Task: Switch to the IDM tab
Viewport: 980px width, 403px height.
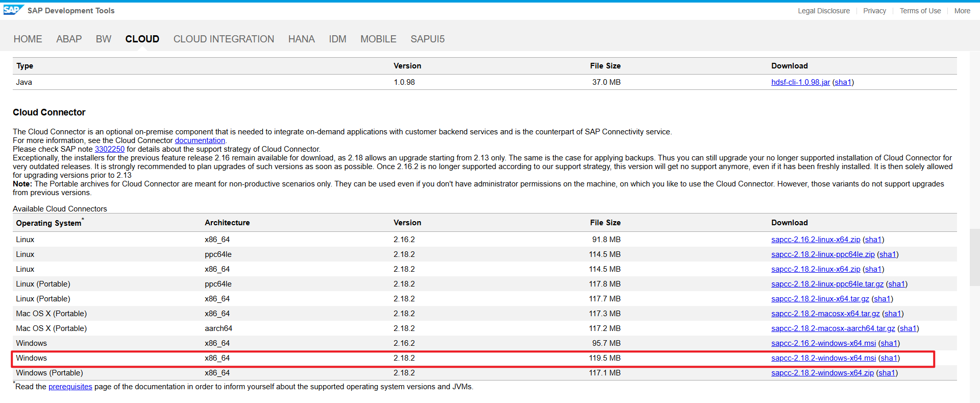Action: [337, 39]
